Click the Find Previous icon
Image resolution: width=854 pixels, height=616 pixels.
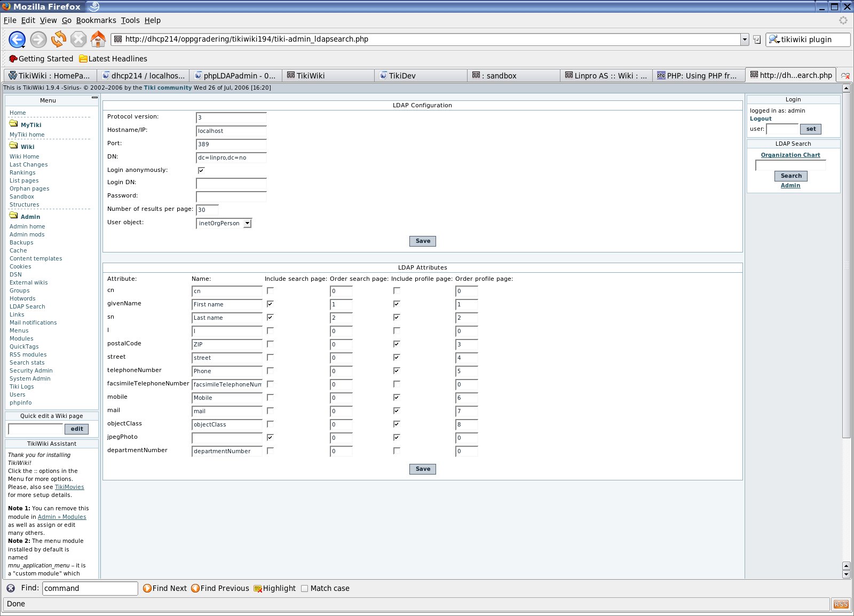[195, 588]
